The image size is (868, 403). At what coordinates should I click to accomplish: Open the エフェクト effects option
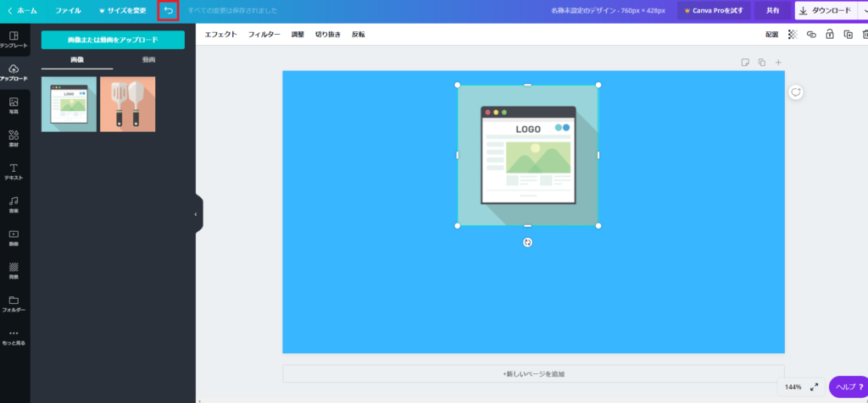pyautogui.click(x=221, y=34)
